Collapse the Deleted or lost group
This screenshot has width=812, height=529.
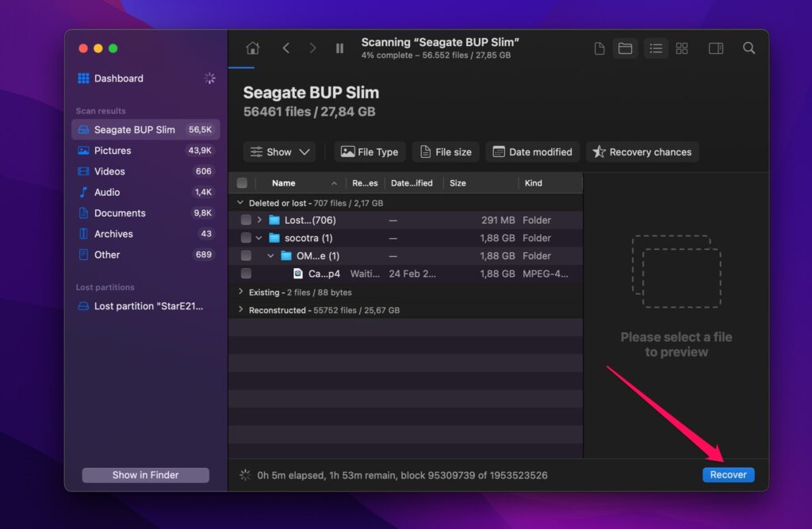point(239,202)
